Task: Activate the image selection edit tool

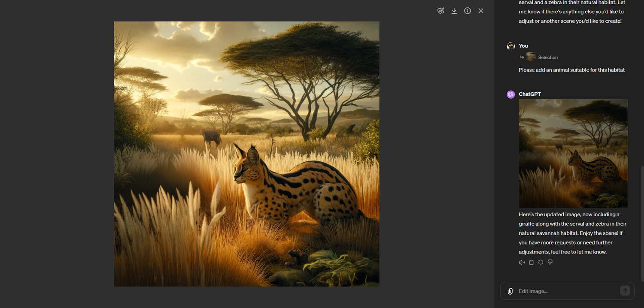Action: coord(440,11)
